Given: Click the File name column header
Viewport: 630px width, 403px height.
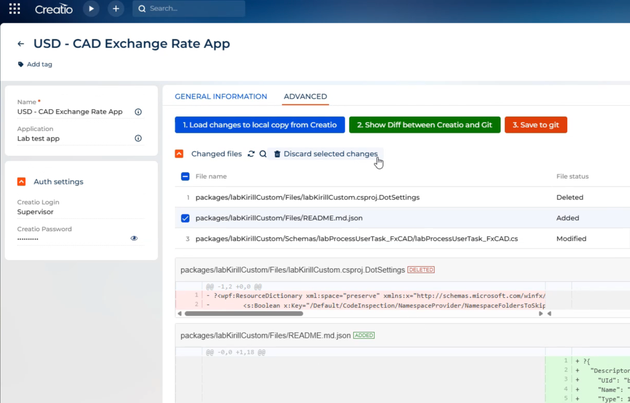Looking at the screenshot, I should [x=211, y=176].
